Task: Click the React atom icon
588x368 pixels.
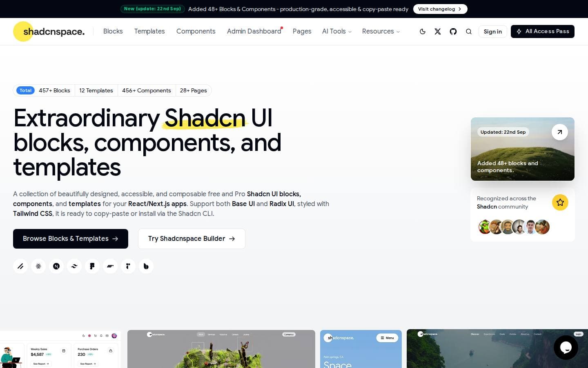Action: coord(38,266)
